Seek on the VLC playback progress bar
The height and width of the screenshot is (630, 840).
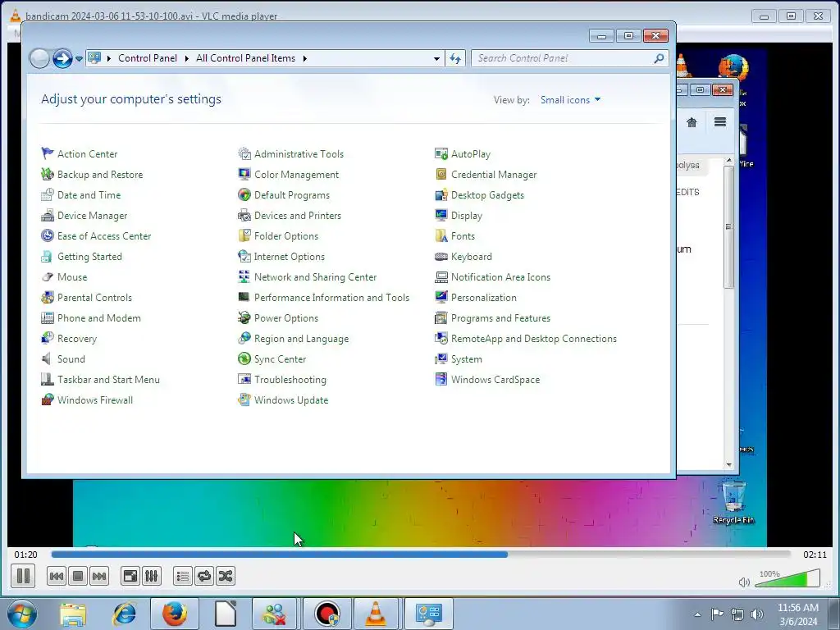pos(421,555)
